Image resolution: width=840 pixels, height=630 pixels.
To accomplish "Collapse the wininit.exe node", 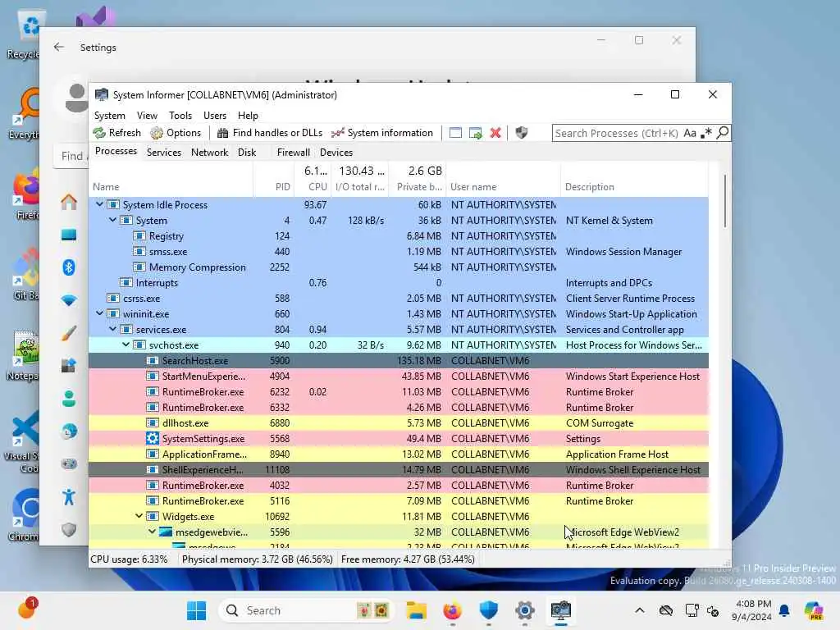I will [99, 313].
